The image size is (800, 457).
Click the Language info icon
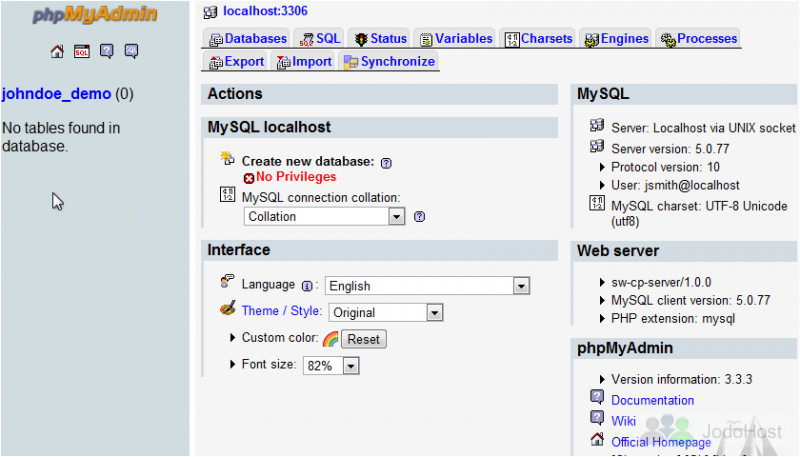pos(307,286)
